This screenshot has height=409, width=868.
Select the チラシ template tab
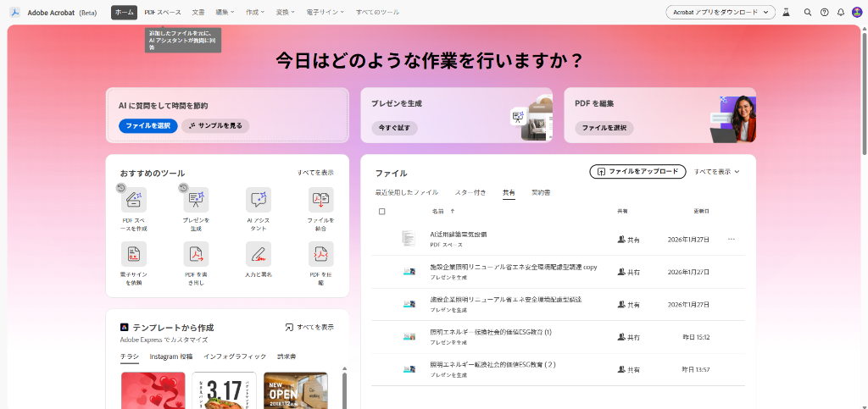pyautogui.click(x=130, y=356)
